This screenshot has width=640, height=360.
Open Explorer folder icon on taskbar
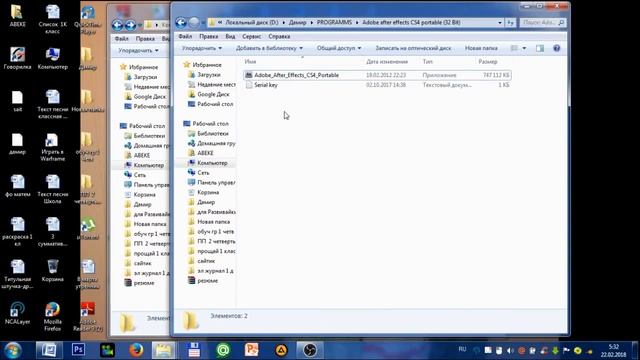pos(164,350)
